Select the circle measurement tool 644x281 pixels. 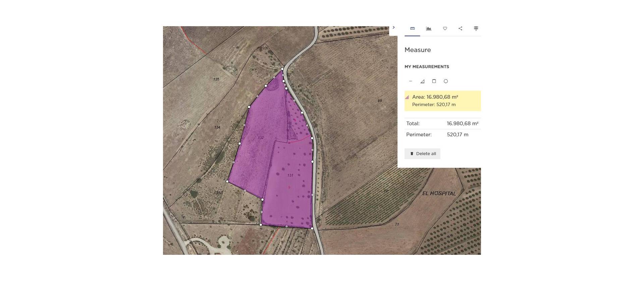(445, 81)
